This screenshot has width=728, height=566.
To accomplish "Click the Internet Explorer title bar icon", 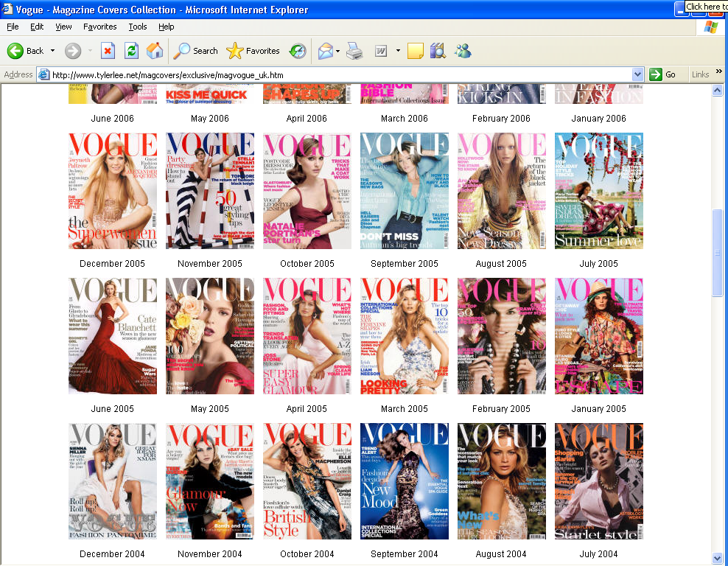I will pyautogui.click(x=7, y=10).
